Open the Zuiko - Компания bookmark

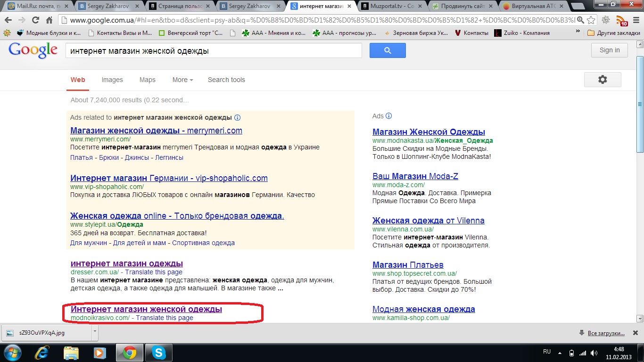[x=522, y=33]
